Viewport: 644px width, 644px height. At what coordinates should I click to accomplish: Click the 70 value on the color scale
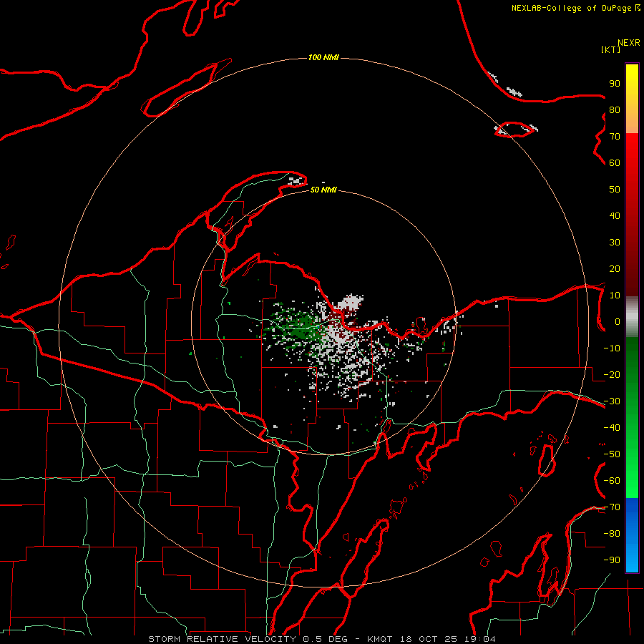[x=615, y=137]
